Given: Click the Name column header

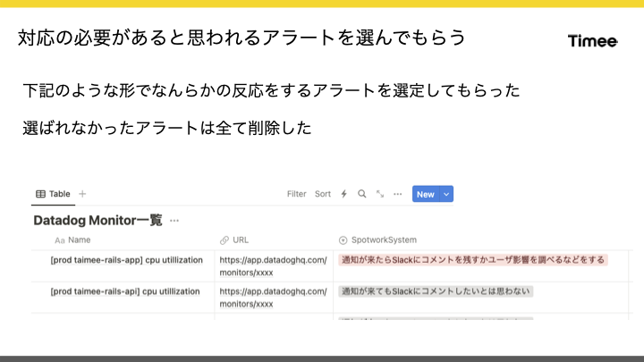Looking at the screenshot, I should pos(72,240).
